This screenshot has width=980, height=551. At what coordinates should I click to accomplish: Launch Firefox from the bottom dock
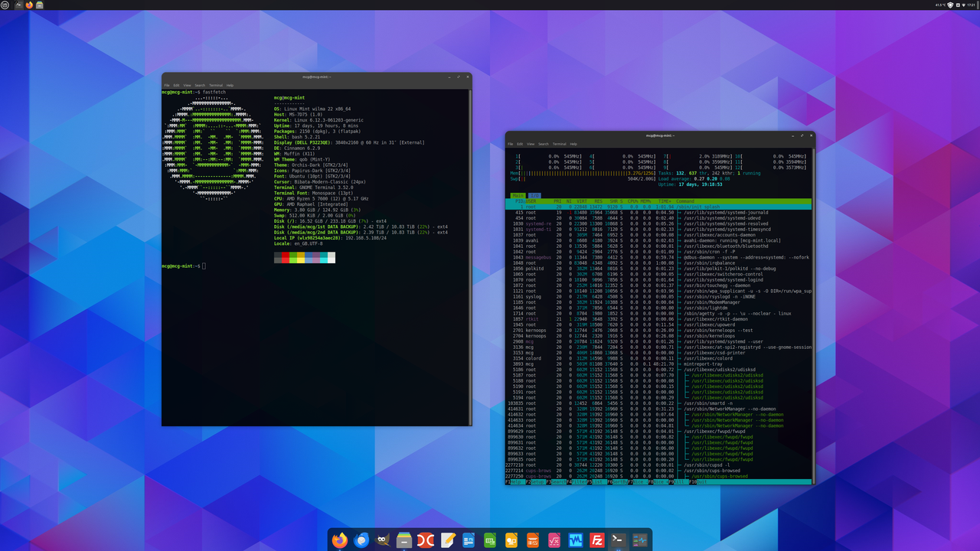tap(341, 540)
